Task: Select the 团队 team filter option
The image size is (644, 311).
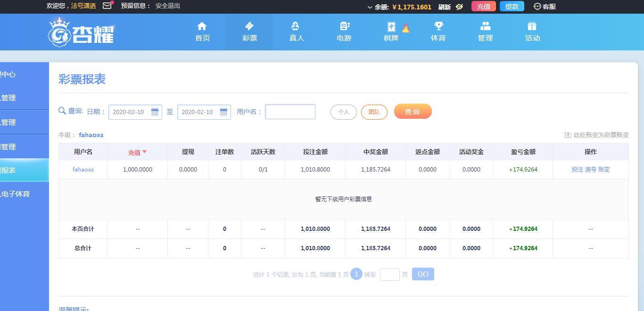Action: 374,112
